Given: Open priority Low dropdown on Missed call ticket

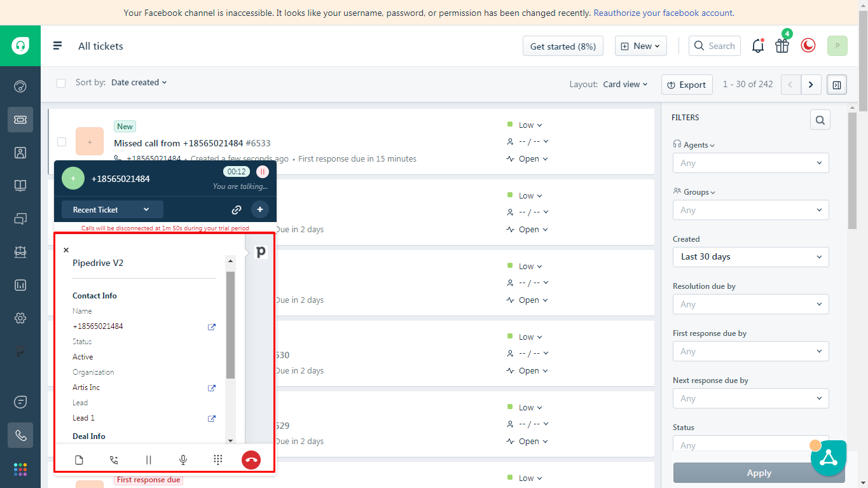Looking at the screenshot, I should tap(530, 125).
